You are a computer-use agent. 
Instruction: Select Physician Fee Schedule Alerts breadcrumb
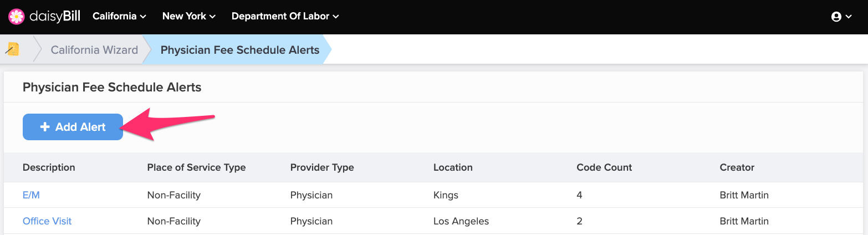240,50
